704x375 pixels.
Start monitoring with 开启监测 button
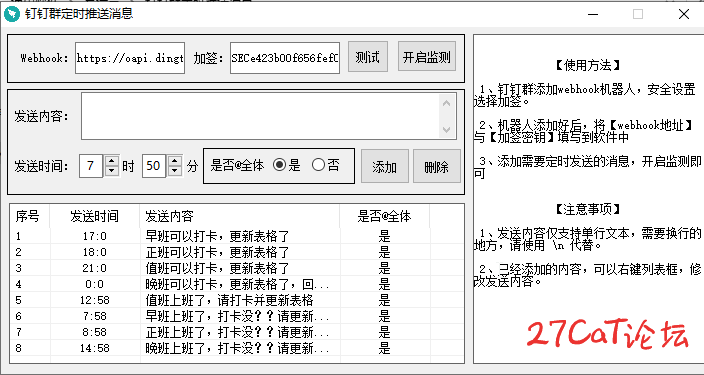click(x=427, y=57)
